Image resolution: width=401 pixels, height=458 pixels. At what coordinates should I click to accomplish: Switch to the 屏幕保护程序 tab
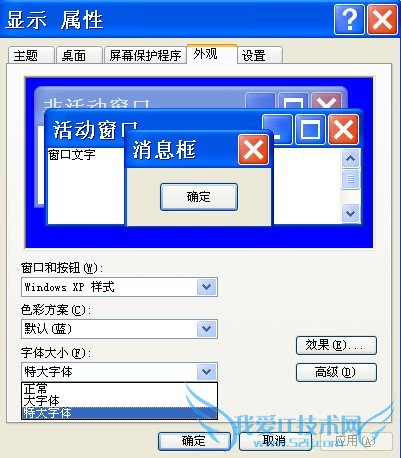pyautogui.click(x=145, y=55)
